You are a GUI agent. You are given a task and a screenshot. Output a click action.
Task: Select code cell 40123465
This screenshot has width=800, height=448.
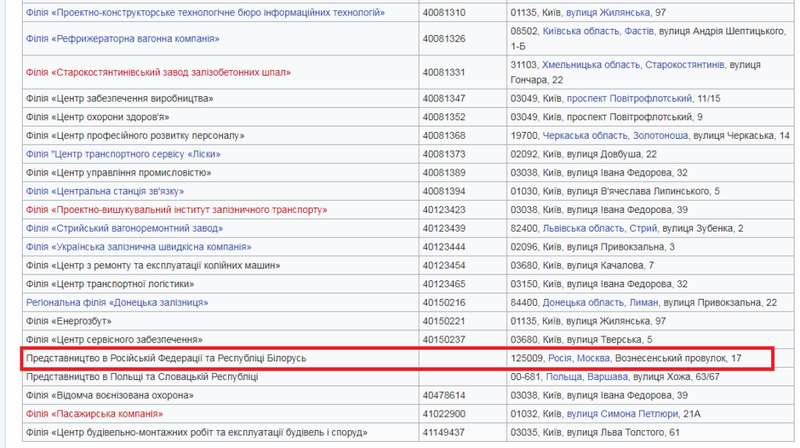coord(444,284)
